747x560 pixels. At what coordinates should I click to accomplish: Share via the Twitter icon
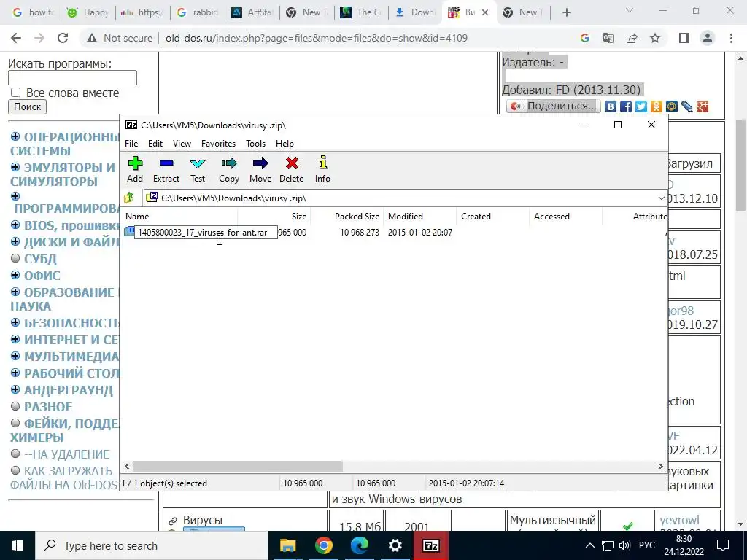pyautogui.click(x=640, y=106)
